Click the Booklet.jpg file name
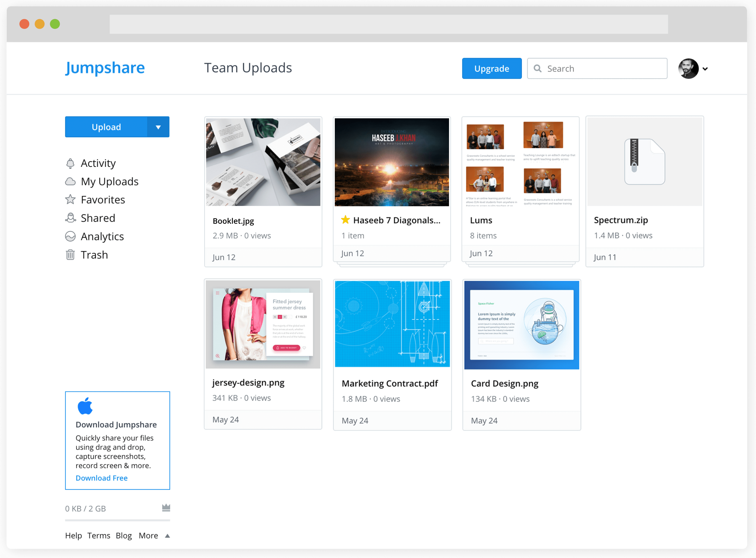Image resolution: width=756 pixels, height=558 pixels. [x=233, y=221]
